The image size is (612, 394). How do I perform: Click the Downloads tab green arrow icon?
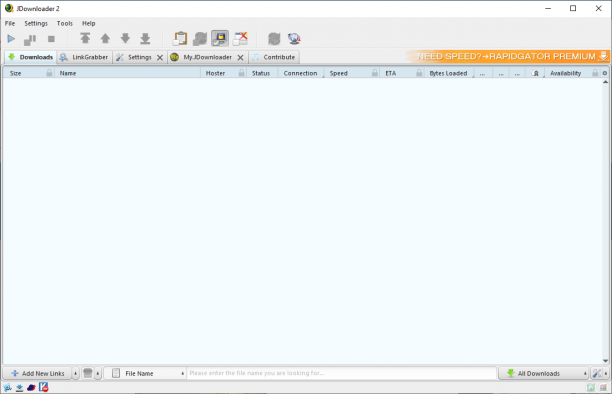point(12,57)
